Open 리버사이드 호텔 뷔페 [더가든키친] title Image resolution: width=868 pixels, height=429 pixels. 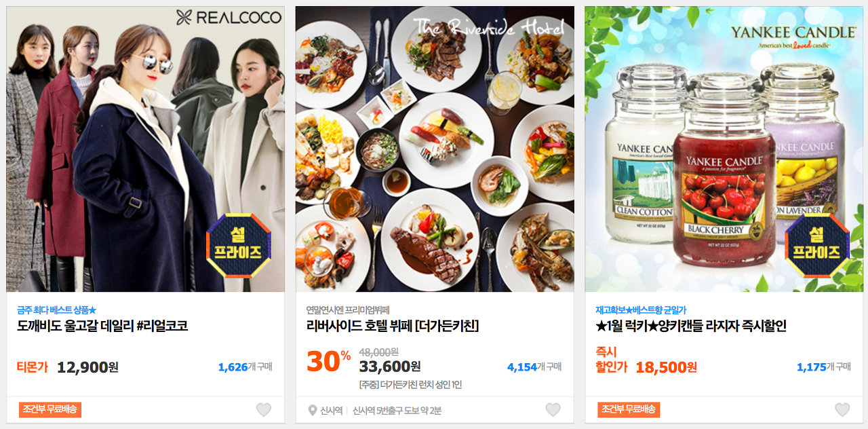click(x=393, y=327)
